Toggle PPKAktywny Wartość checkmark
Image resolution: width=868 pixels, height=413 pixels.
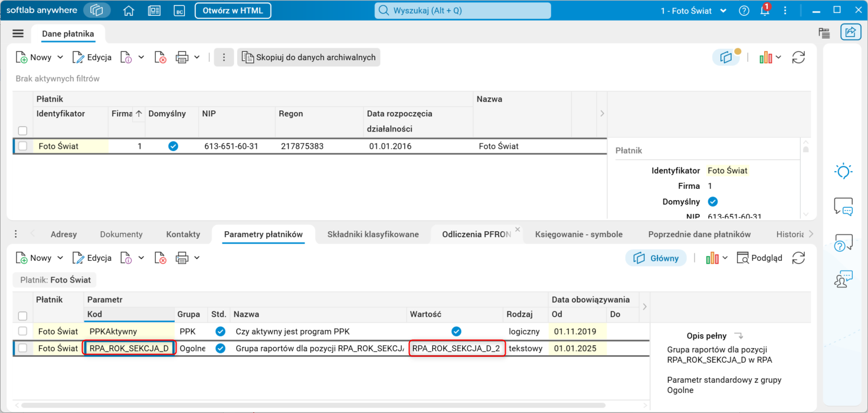point(456,331)
